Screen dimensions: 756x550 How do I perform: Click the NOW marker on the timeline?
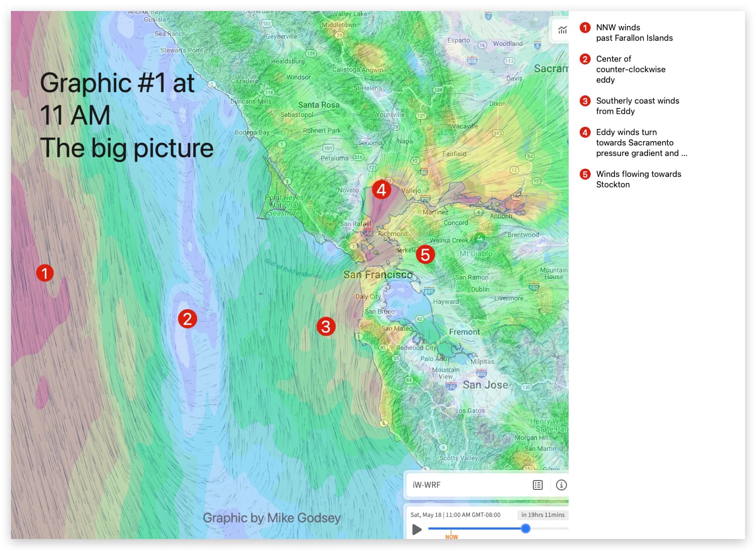coord(451,536)
